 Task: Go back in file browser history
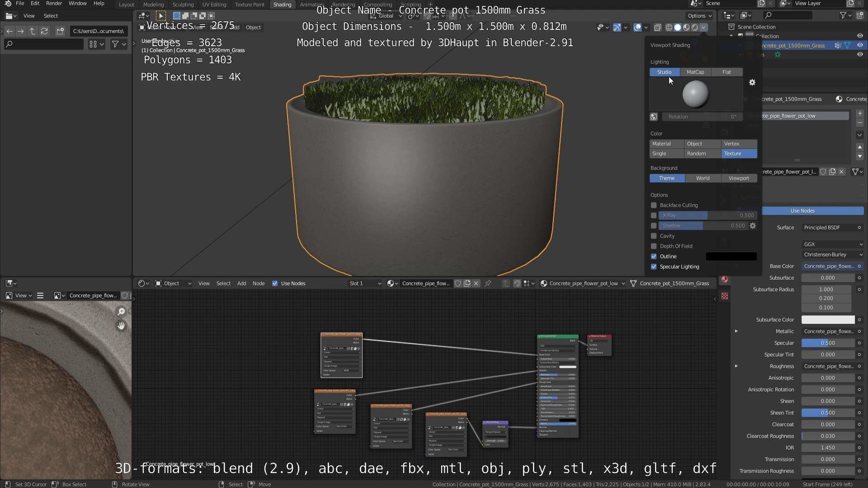click(x=9, y=31)
